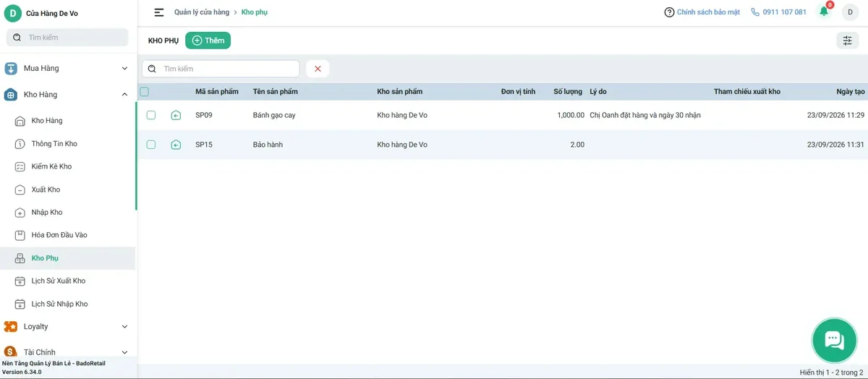Click the Tài Chính dollar icon

(x=11, y=352)
